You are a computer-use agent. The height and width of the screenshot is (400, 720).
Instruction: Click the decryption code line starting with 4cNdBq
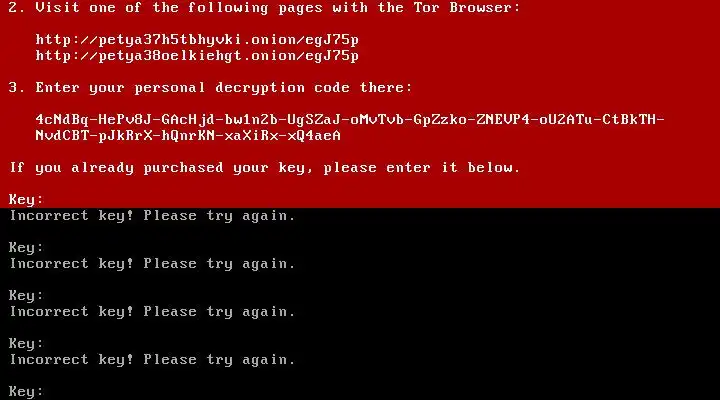click(x=350, y=120)
